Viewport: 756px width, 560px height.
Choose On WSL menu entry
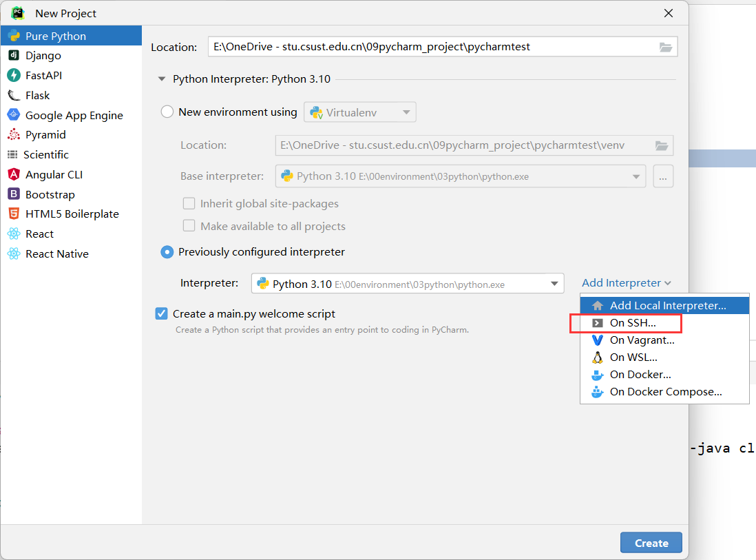(x=665, y=357)
